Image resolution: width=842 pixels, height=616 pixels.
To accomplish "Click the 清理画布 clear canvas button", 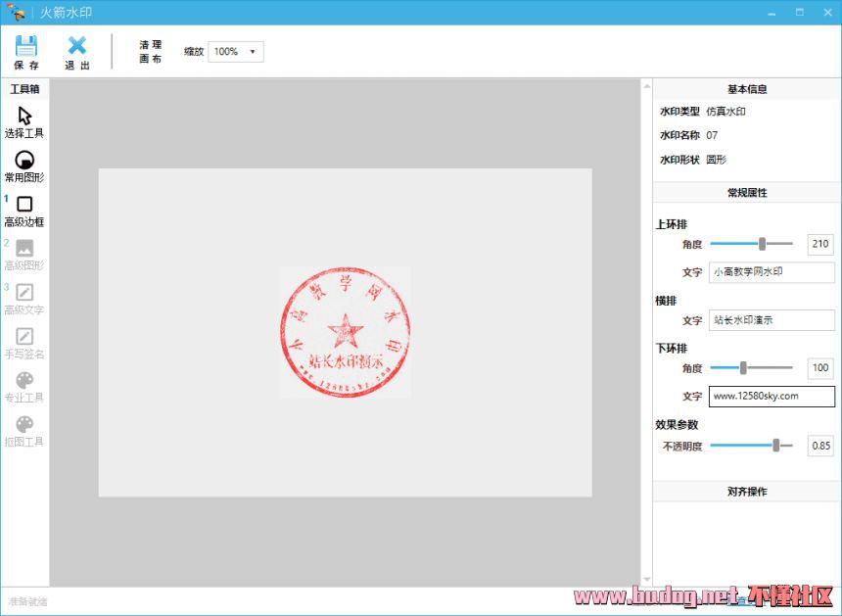I will click(151, 52).
